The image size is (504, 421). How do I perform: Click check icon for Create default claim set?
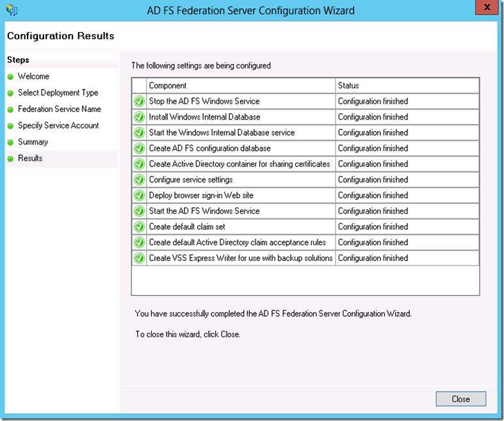[x=139, y=226]
